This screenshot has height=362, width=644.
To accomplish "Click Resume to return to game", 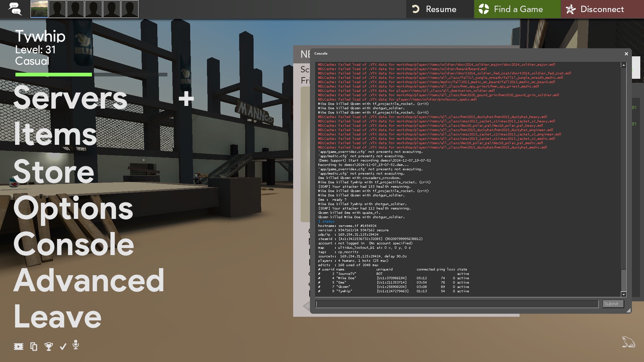I will click(x=440, y=9).
